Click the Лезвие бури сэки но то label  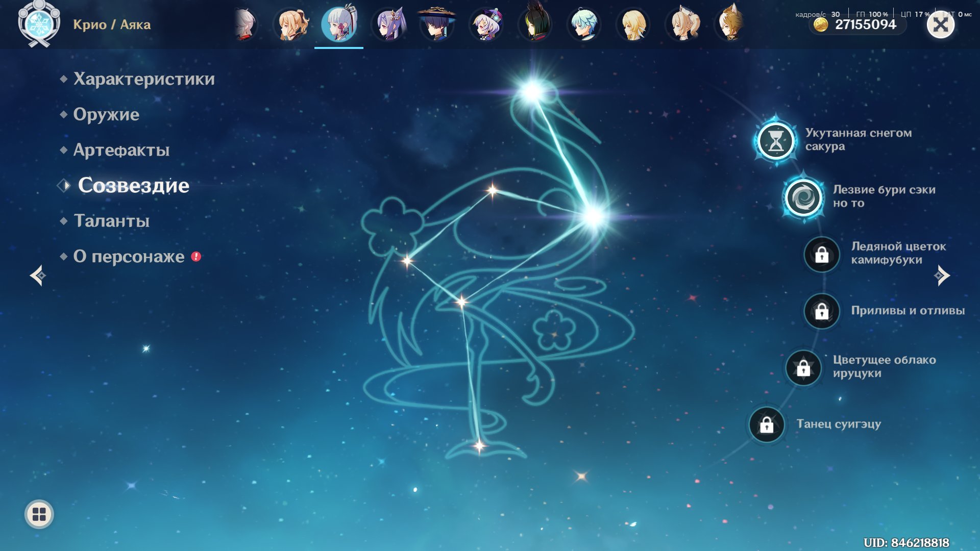pos(884,196)
